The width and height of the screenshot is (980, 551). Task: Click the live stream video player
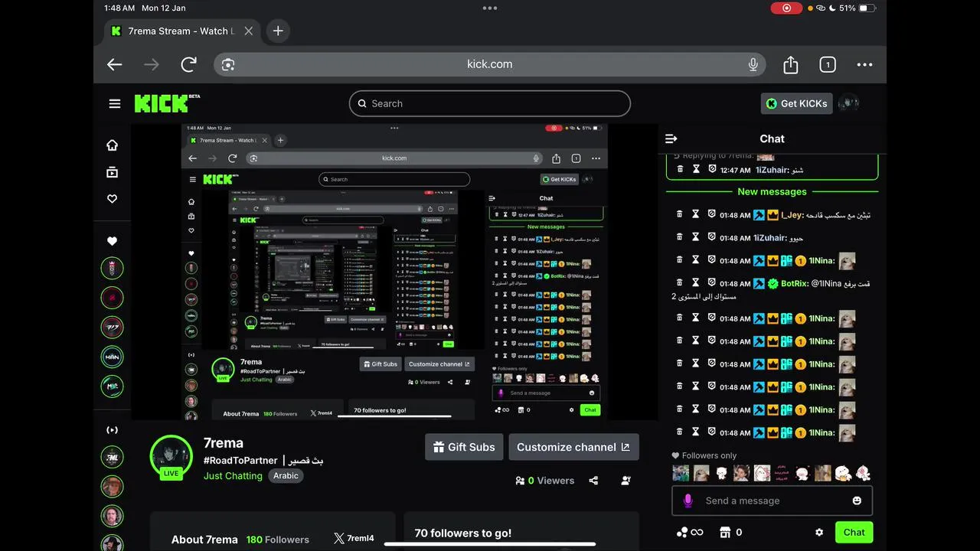coord(394,271)
